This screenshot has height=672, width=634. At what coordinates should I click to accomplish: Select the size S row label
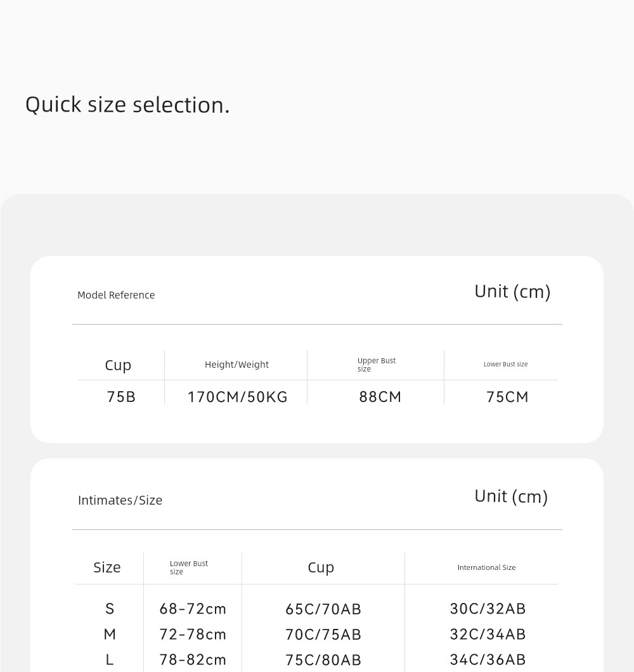click(110, 609)
